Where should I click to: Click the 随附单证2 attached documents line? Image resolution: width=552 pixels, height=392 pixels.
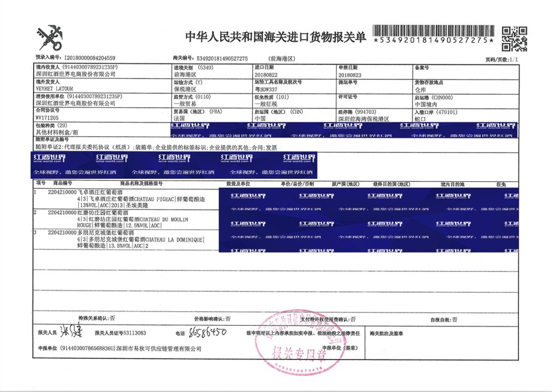(156, 148)
